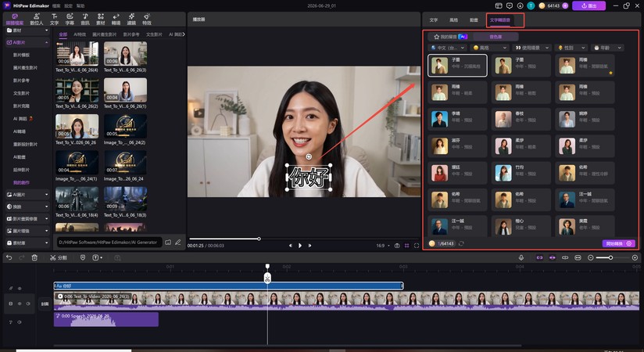
Task: Click the plus icon next to coin balance
Action: 565,5
